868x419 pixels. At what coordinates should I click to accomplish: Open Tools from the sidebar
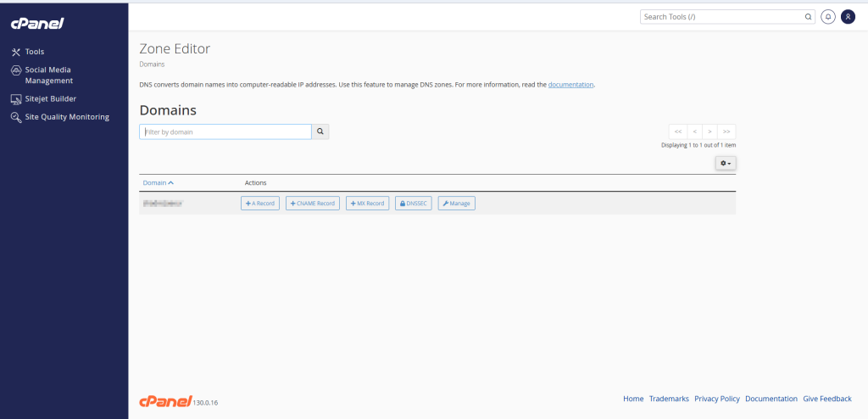[x=34, y=52]
